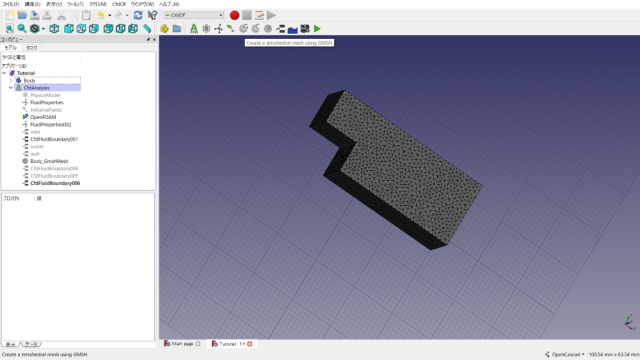Fit all content in the view
640x360 pixels.
click(x=9, y=29)
